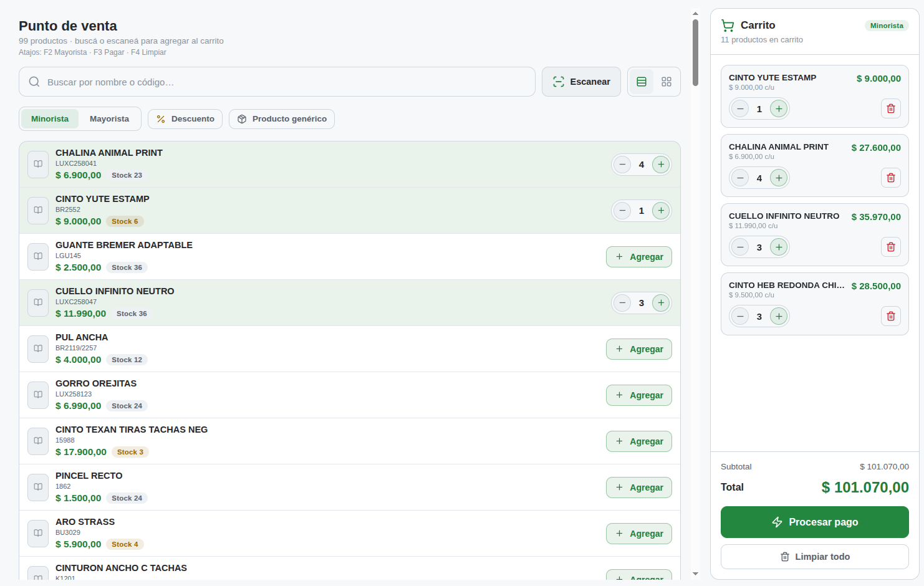Increase CHALINA ANIMAL PRINT quantity in cart
Screen dimensions: 924x586
click(779, 178)
